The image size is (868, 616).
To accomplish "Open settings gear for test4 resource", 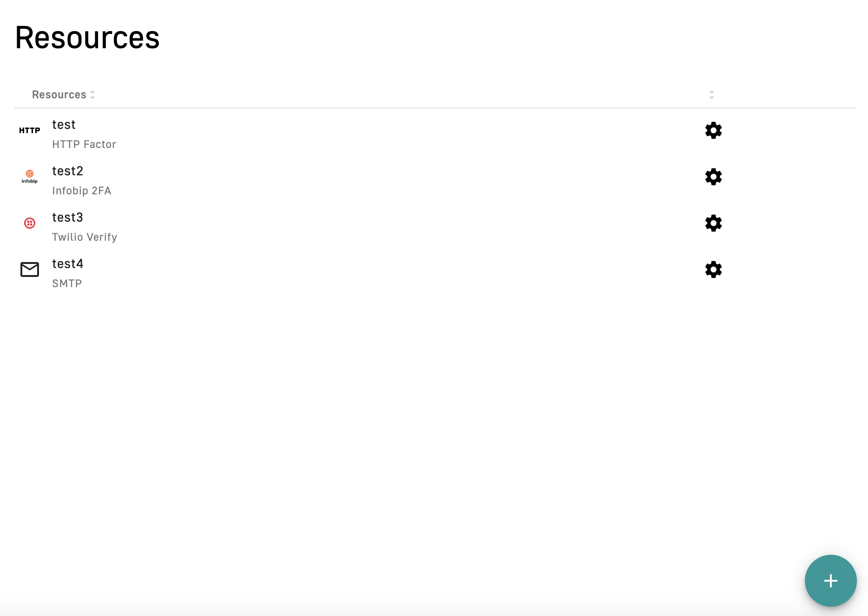I will (713, 269).
